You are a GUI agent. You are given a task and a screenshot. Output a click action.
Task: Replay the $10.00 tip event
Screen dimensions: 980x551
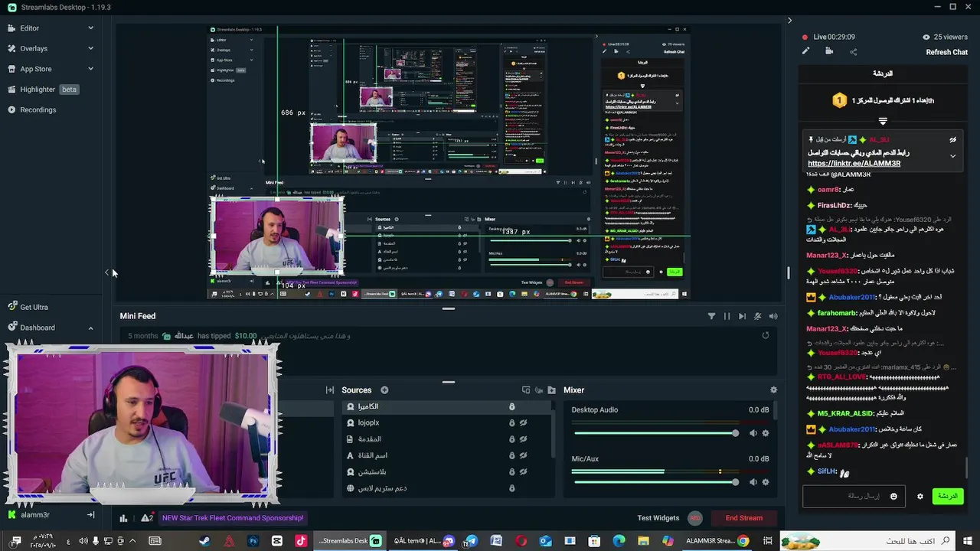pos(765,335)
